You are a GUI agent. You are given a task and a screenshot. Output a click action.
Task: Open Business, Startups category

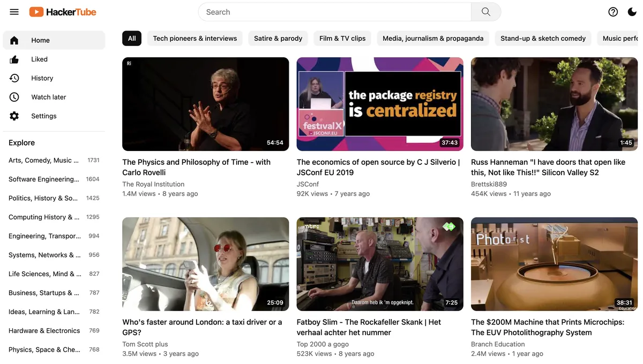click(x=54, y=293)
